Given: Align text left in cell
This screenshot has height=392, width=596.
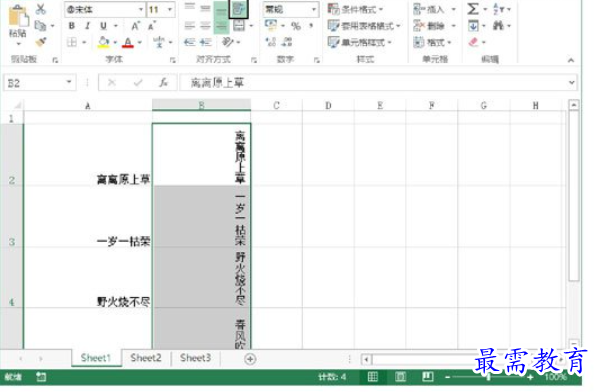Looking at the screenshot, I should coord(189,25).
